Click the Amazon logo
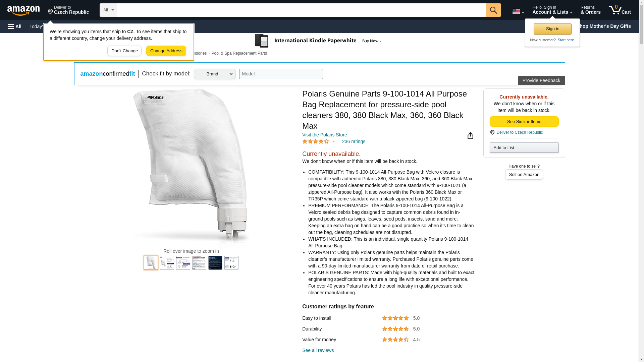644x362 pixels. [x=23, y=10]
